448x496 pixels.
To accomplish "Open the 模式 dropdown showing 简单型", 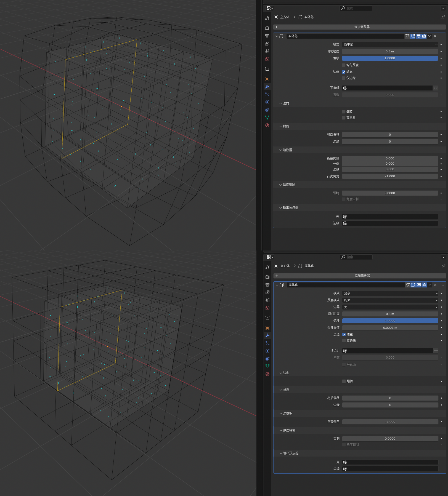I will point(390,44).
